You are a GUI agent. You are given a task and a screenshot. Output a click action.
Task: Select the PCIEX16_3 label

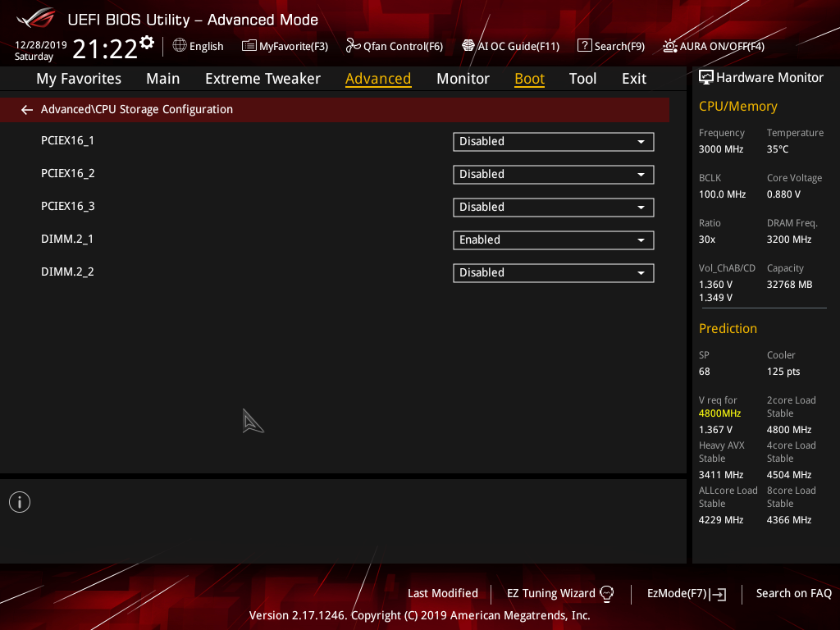(67, 206)
